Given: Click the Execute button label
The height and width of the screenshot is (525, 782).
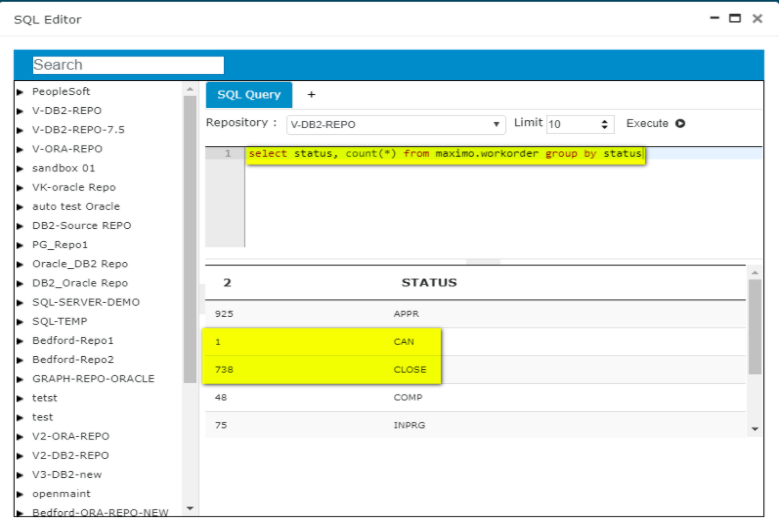Looking at the screenshot, I should coord(647,124).
